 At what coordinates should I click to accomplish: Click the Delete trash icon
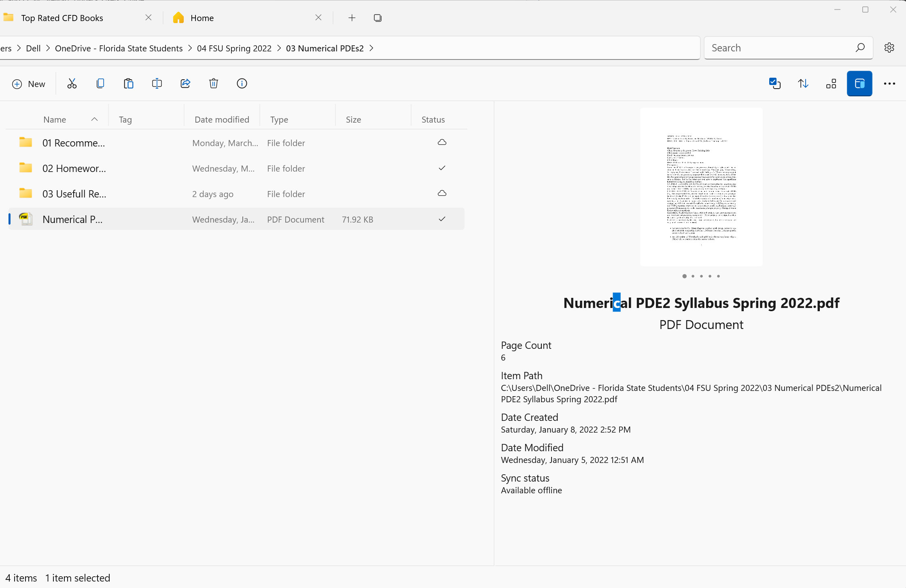coord(214,84)
